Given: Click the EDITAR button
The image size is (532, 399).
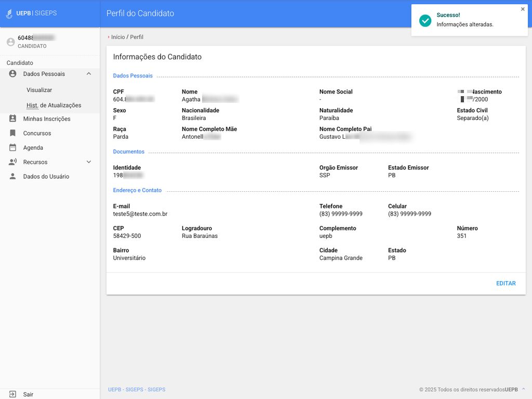Looking at the screenshot, I should coord(506,283).
